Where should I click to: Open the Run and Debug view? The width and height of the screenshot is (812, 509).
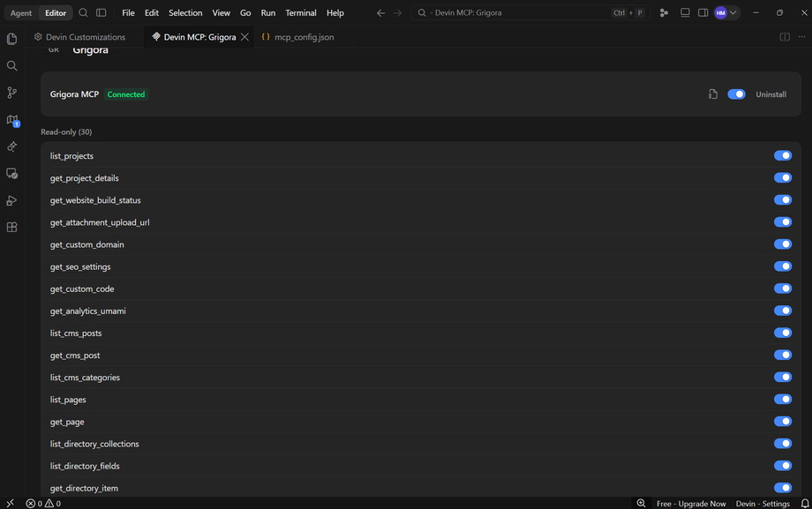[11, 200]
